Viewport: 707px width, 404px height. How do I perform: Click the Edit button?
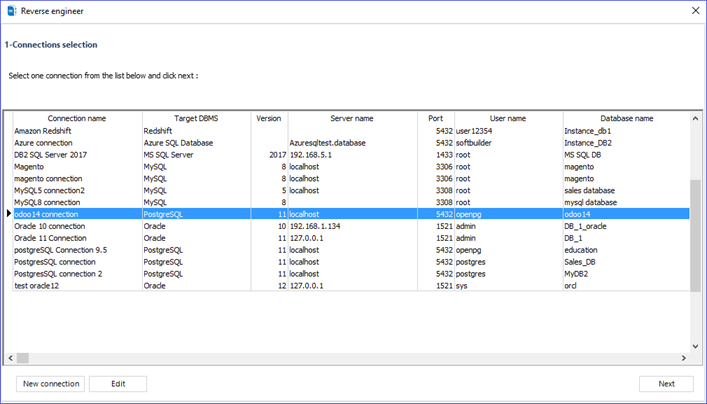118,384
